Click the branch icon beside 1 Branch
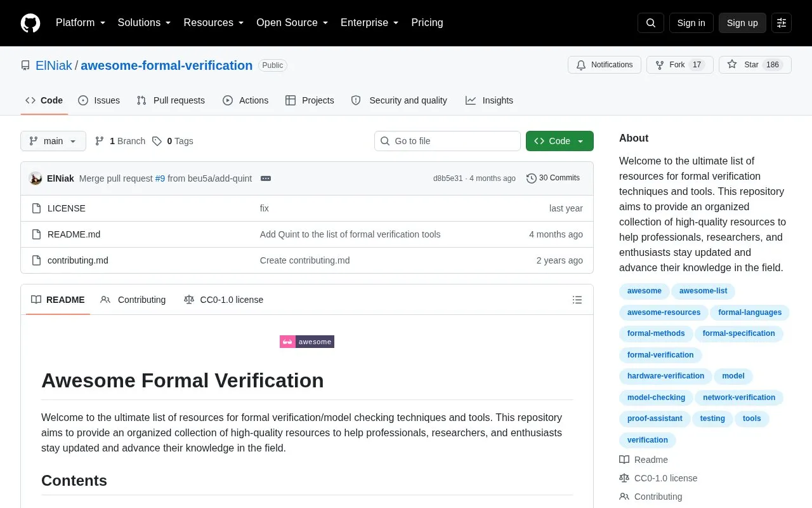This screenshot has height=508, width=812. coord(100,141)
